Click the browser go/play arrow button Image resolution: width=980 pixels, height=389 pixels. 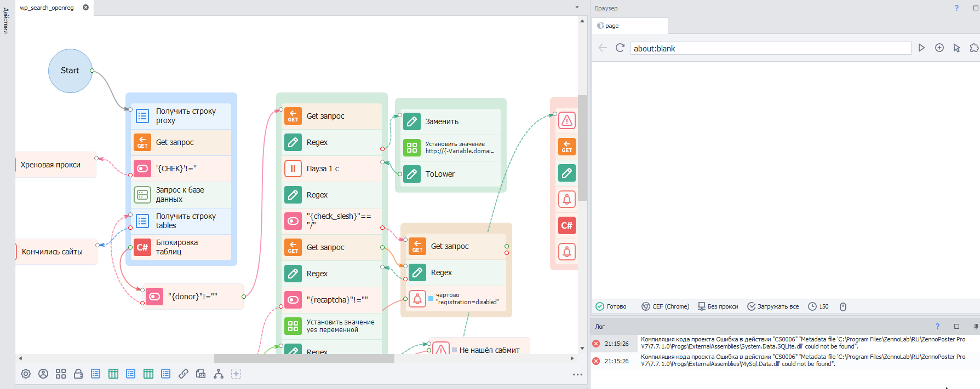[921, 48]
